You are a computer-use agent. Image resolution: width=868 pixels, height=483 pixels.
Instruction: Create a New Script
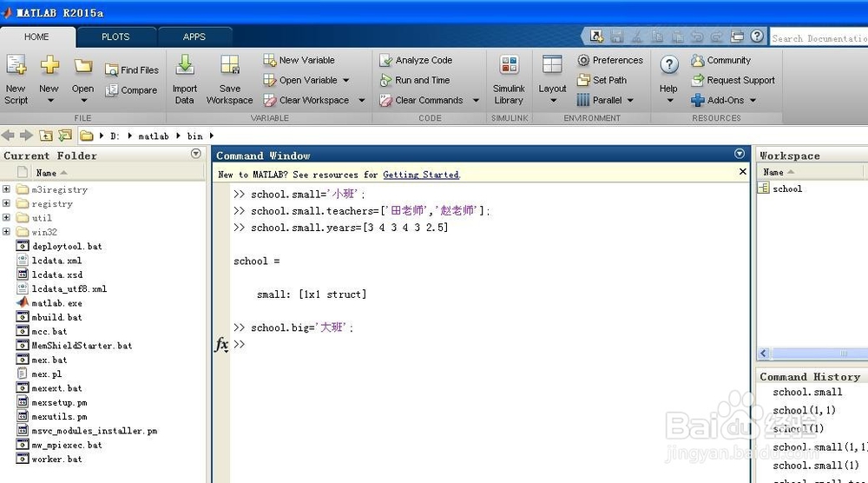pos(16,79)
